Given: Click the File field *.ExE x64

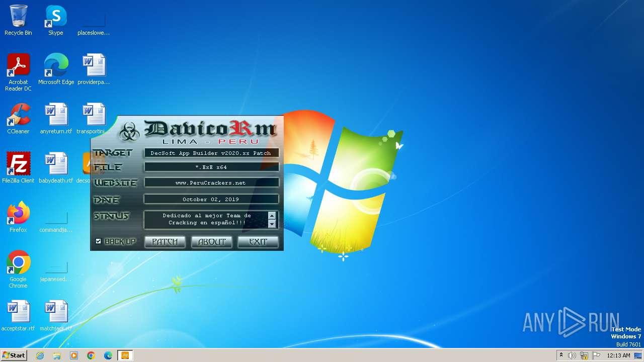Looking at the screenshot, I should [x=211, y=167].
